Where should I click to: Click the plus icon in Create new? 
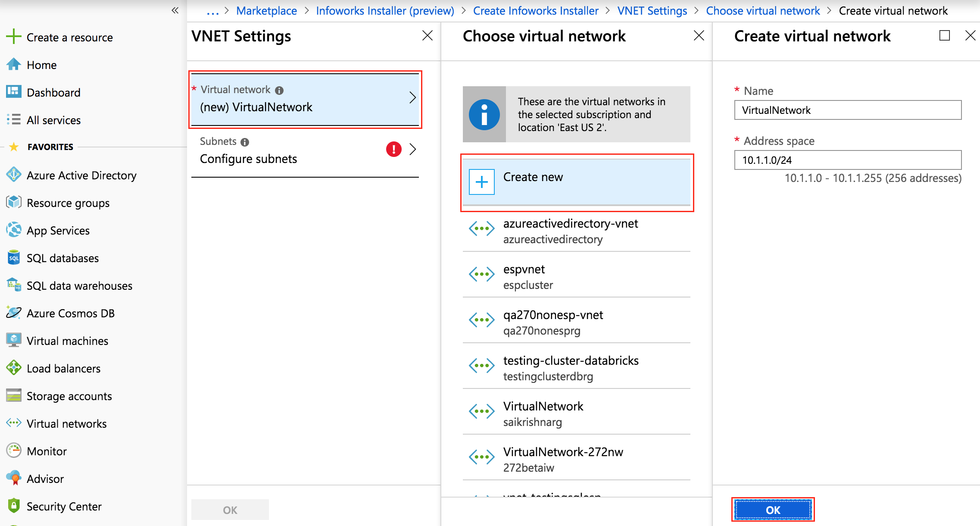(482, 182)
